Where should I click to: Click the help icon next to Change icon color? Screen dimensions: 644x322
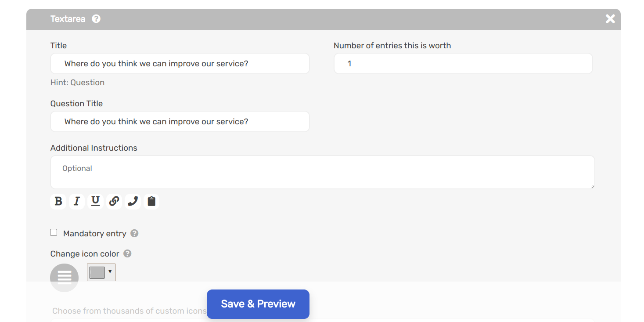click(x=127, y=253)
